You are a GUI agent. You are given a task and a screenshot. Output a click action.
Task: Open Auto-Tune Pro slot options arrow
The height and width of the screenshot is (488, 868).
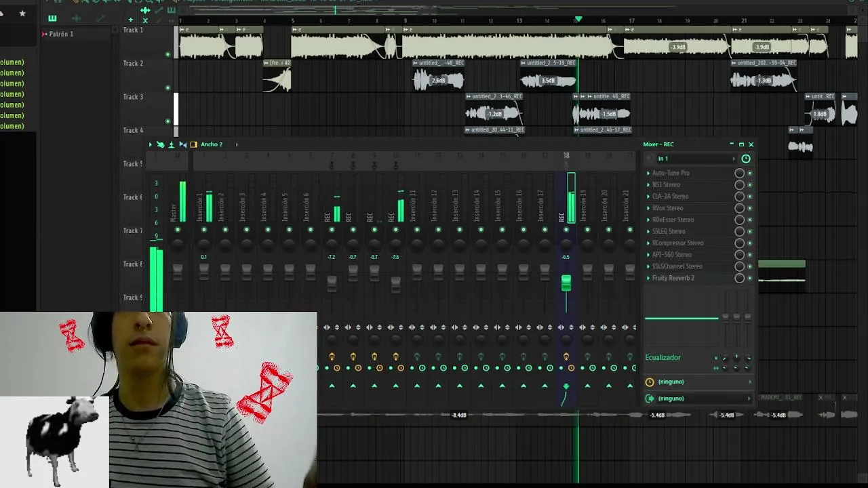point(648,173)
